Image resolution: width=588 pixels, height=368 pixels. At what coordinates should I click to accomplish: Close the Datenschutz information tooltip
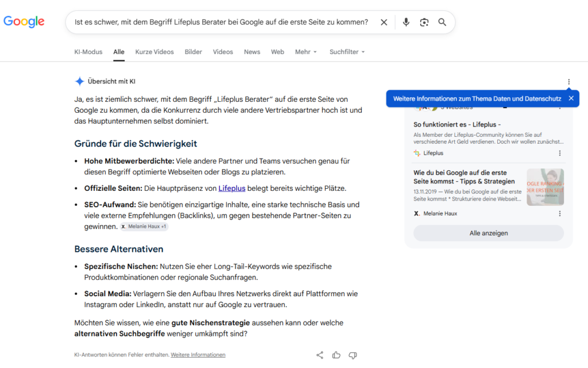point(571,98)
